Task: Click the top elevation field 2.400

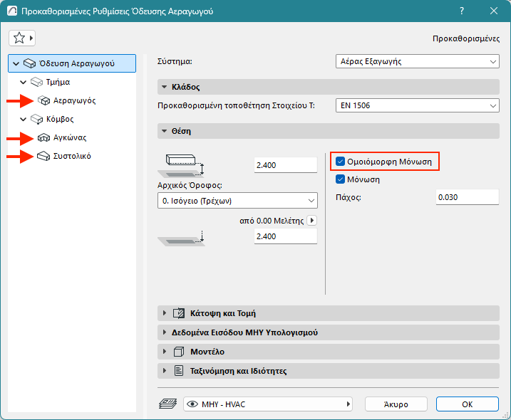Action: (286, 165)
